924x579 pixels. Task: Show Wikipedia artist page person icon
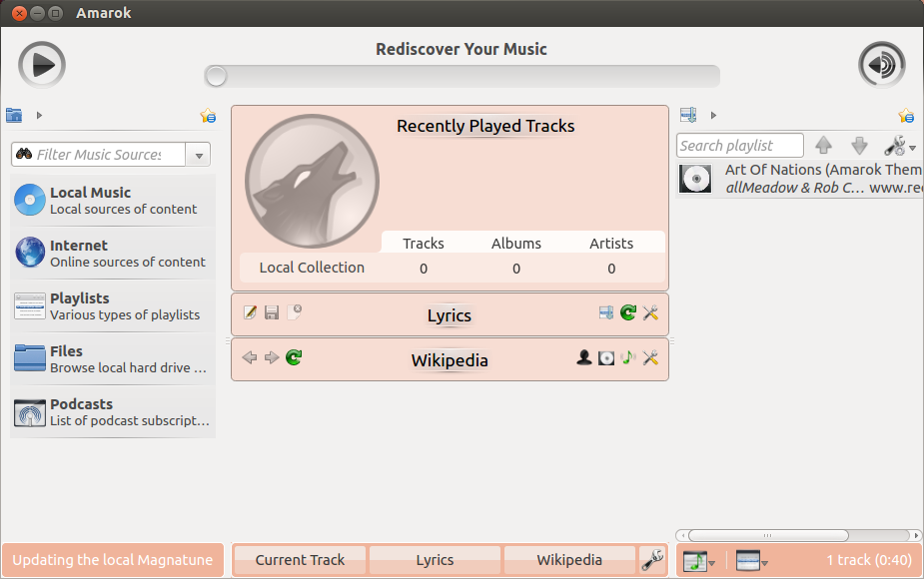pyautogui.click(x=584, y=357)
